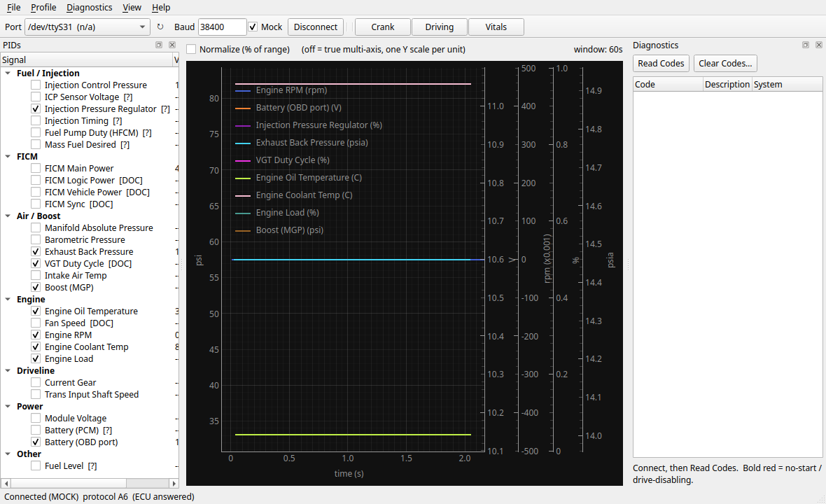Screen dimensions: 826x504
Task: Uncheck Engine Load
Action: [x=36, y=358]
